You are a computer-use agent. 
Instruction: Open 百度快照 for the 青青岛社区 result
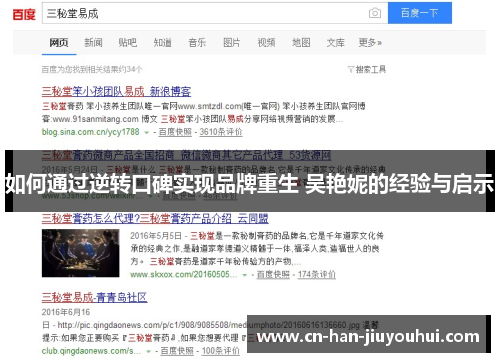pyautogui.click(x=177, y=351)
